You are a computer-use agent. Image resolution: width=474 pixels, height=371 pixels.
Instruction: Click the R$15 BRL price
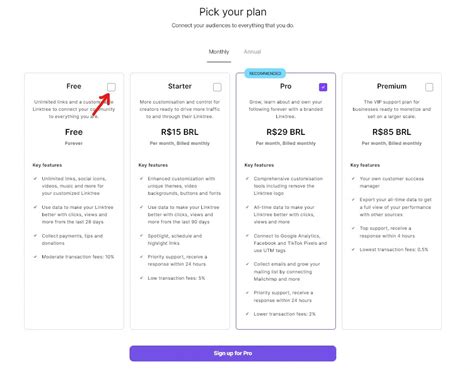click(x=180, y=132)
